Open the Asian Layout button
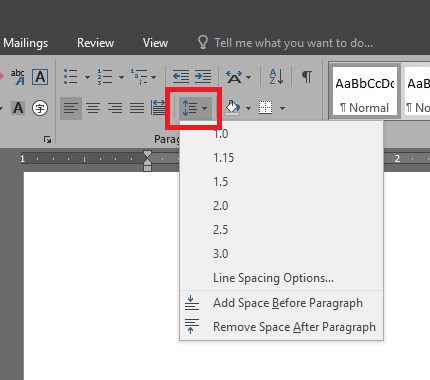This screenshot has width=430, height=380. tap(234, 77)
